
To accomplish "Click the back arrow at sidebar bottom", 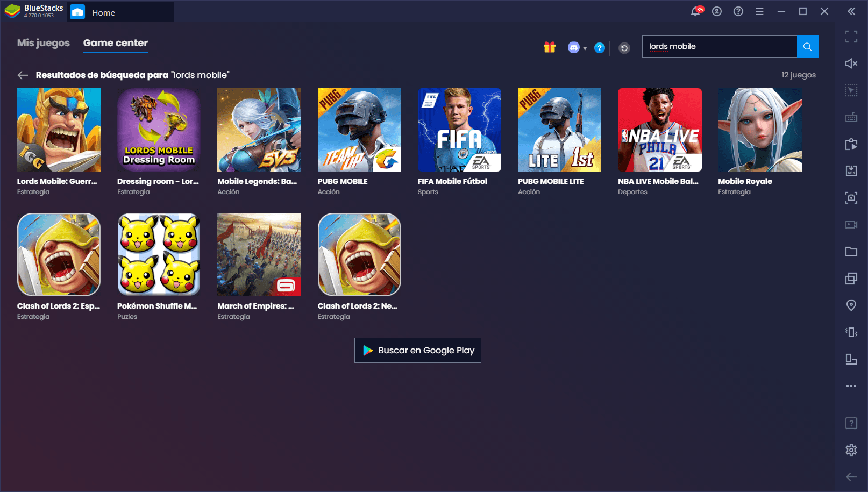I will tap(851, 477).
